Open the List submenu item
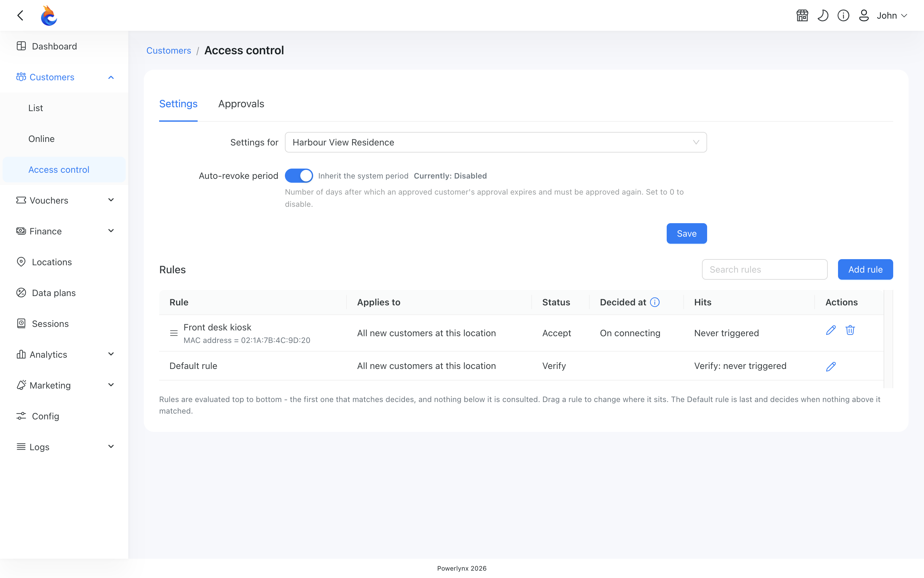This screenshot has width=924, height=578. point(64,108)
